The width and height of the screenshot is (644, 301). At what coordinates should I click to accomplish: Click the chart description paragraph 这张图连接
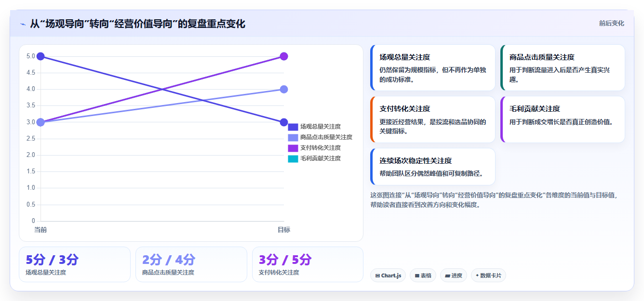(x=494, y=200)
